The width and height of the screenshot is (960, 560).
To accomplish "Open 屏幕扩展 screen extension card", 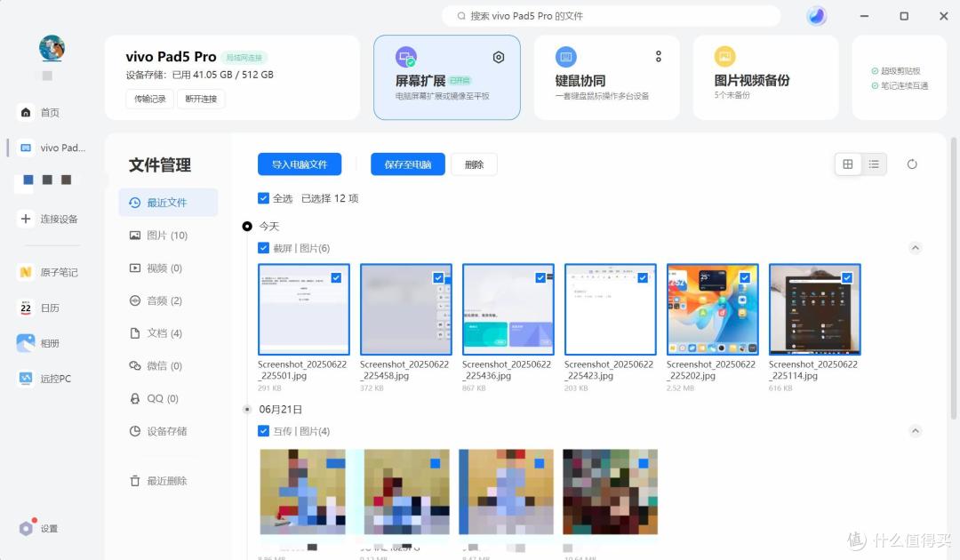I will pos(447,77).
